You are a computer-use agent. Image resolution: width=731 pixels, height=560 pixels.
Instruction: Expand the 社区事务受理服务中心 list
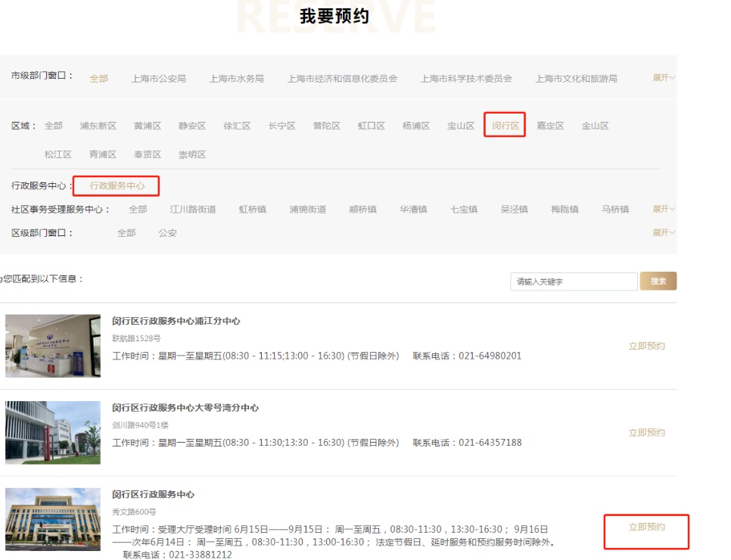[664, 209]
